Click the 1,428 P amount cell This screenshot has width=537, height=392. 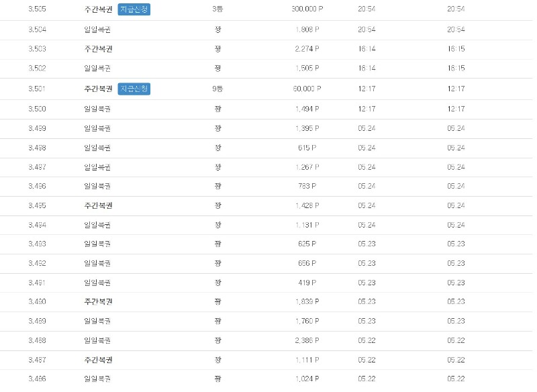307,206
